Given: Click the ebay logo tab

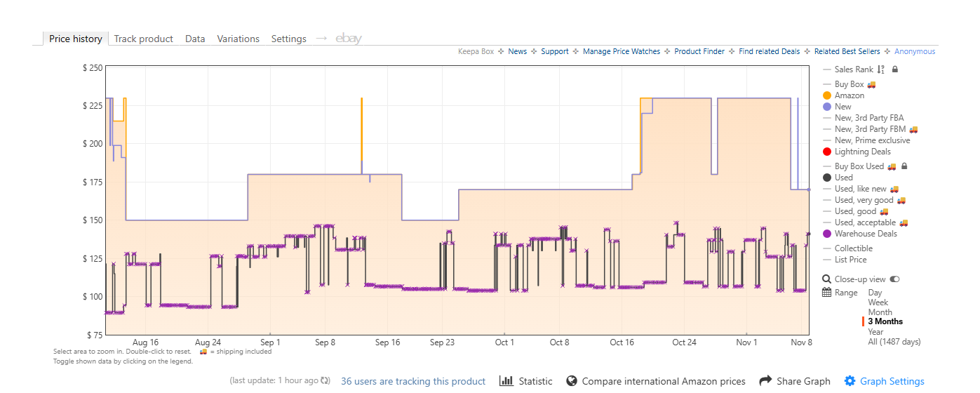Looking at the screenshot, I should click(x=349, y=39).
